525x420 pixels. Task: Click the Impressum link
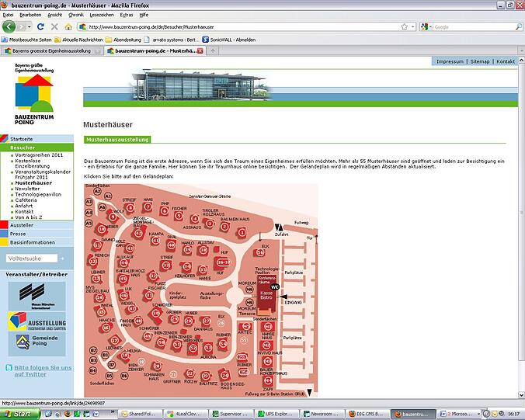pos(450,61)
